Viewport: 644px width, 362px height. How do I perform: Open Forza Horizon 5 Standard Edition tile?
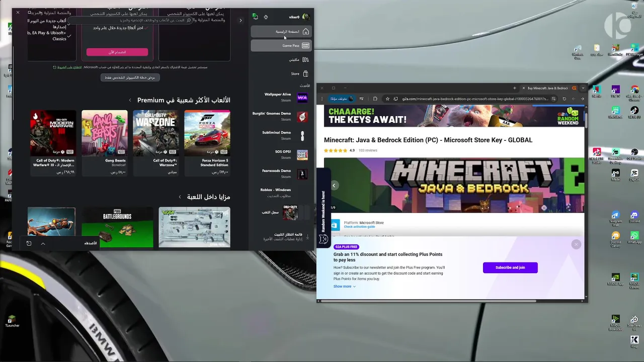(207, 143)
